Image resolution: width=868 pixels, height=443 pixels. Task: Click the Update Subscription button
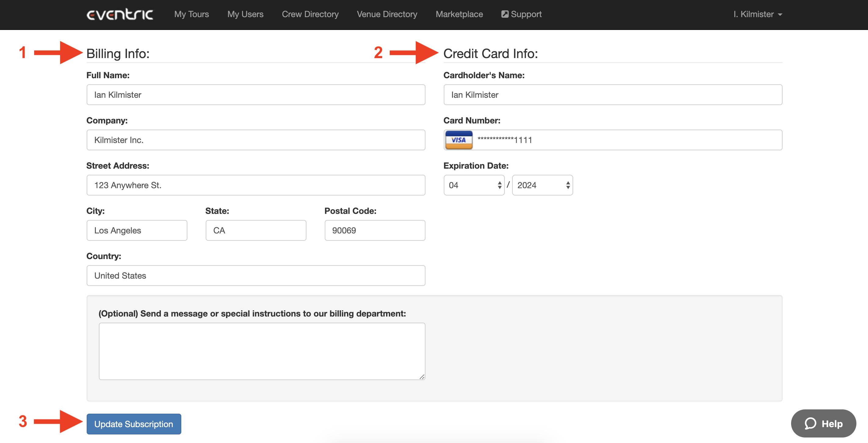(134, 424)
